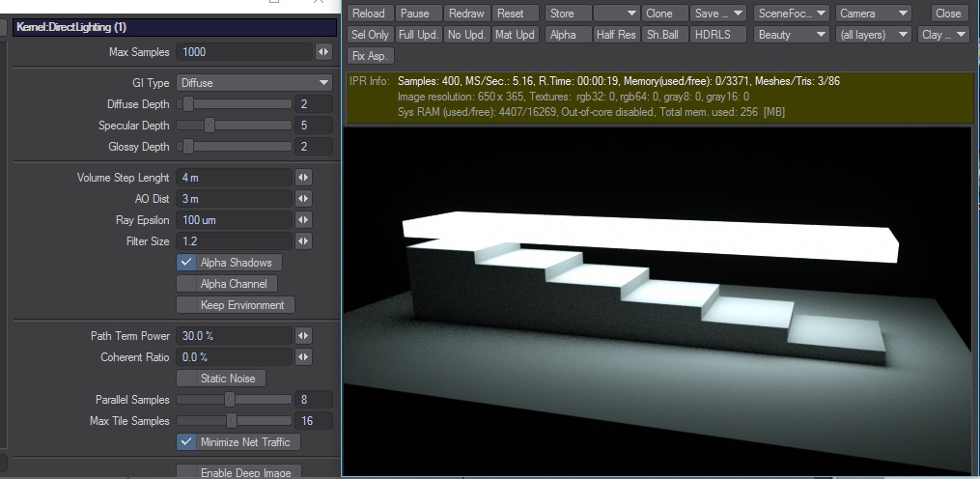Toggle the Mat Upd option
This screenshot has width=980, height=479.
pos(516,35)
